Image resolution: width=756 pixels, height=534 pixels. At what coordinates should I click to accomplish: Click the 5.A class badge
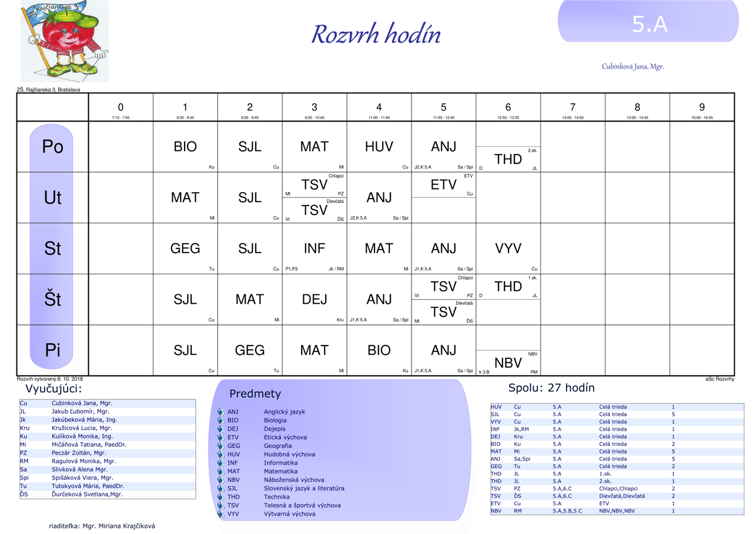(x=648, y=21)
